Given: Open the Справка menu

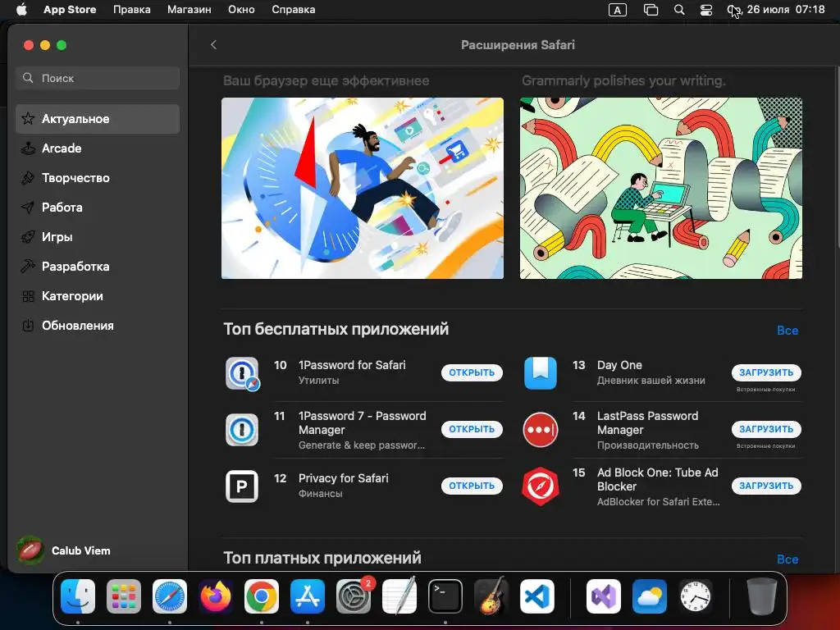Looking at the screenshot, I should coord(293,10).
